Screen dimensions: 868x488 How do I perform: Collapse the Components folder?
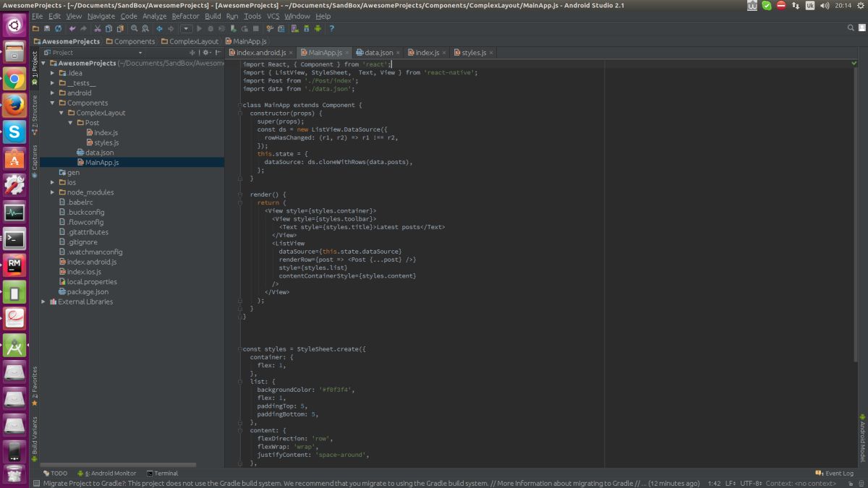[x=53, y=103]
